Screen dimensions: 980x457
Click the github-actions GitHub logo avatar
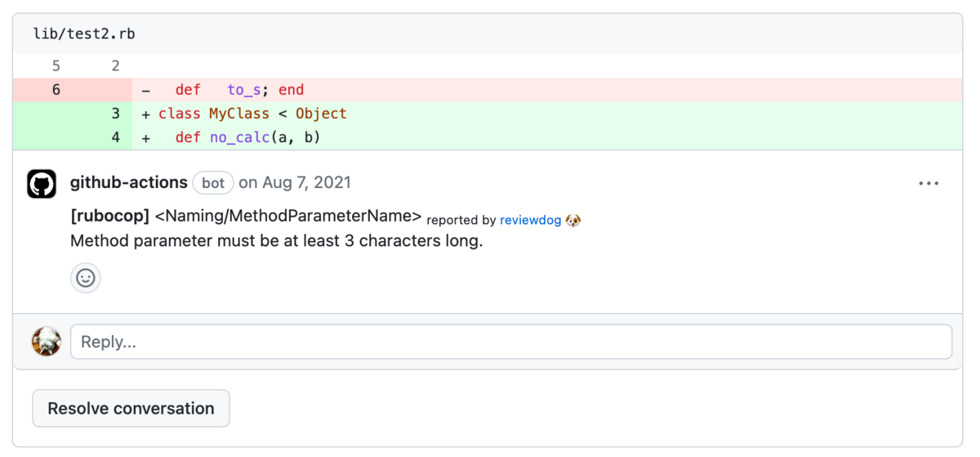click(x=42, y=184)
